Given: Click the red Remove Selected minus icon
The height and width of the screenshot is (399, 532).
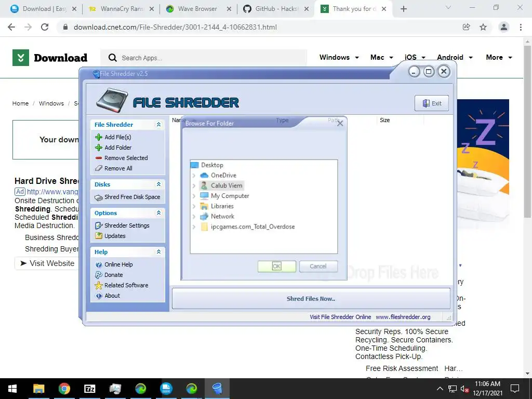Looking at the screenshot, I should click(99, 158).
